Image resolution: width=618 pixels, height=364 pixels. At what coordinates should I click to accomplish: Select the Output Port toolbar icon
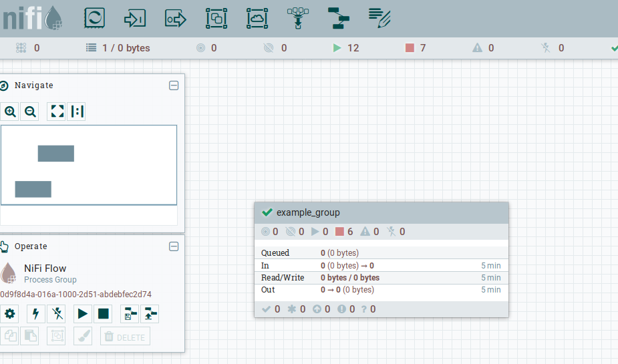point(176,18)
